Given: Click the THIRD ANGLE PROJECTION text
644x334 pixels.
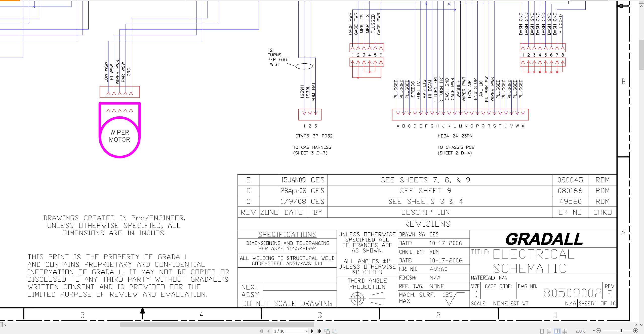Looking at the screenshot, I should [367, 284].
